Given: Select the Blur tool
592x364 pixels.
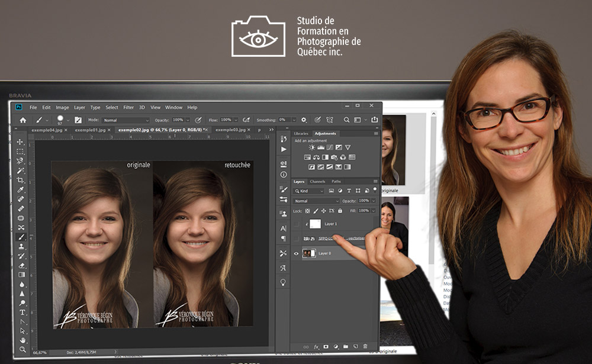Looking at the screenshot, I should (22, 284).
